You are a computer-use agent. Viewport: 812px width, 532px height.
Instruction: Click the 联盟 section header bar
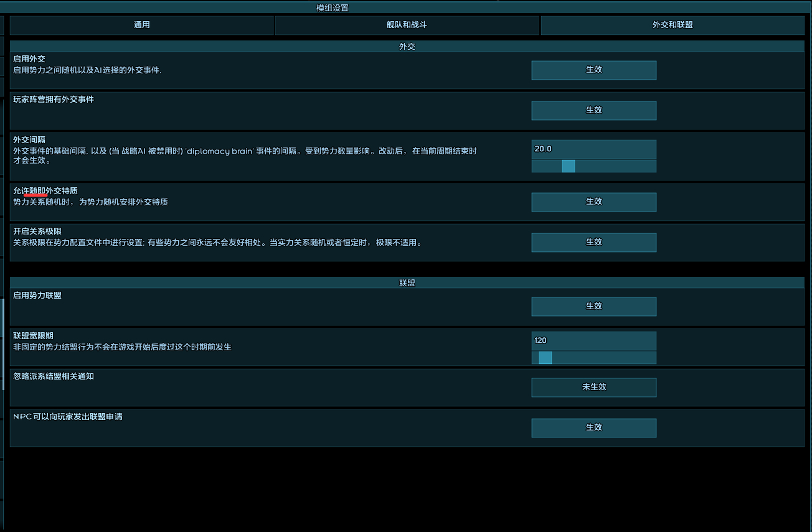406,282
